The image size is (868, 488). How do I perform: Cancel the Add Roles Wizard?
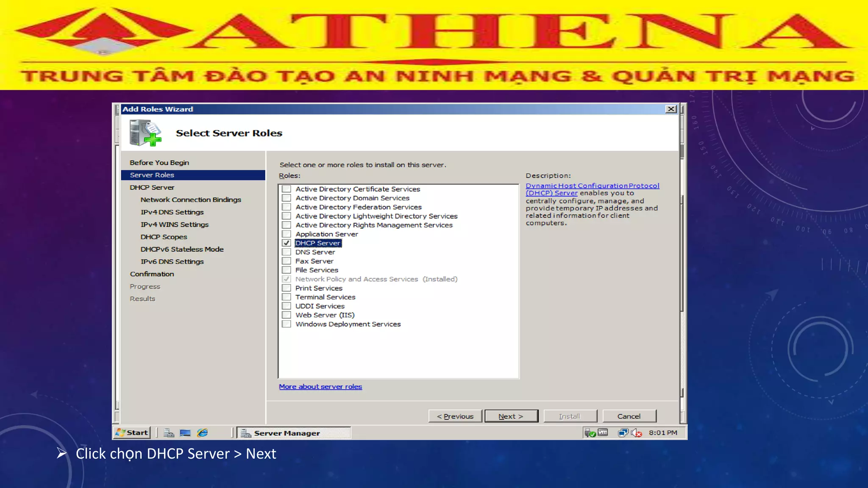(x=629, y=416)
